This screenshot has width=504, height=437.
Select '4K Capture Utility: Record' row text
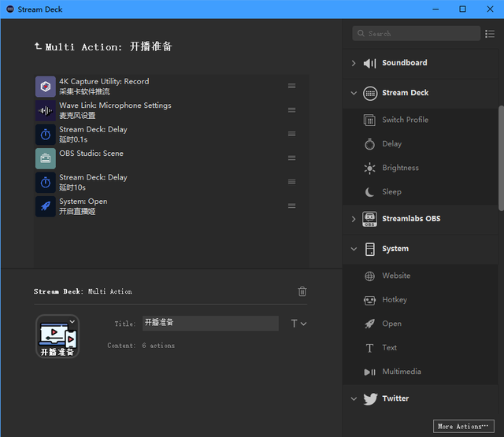click(x=104, y=81)
